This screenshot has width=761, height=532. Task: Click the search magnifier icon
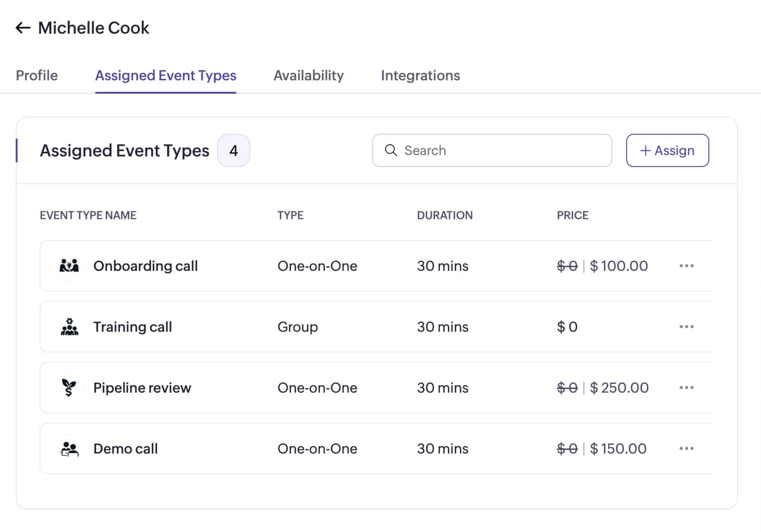[391, 150]
